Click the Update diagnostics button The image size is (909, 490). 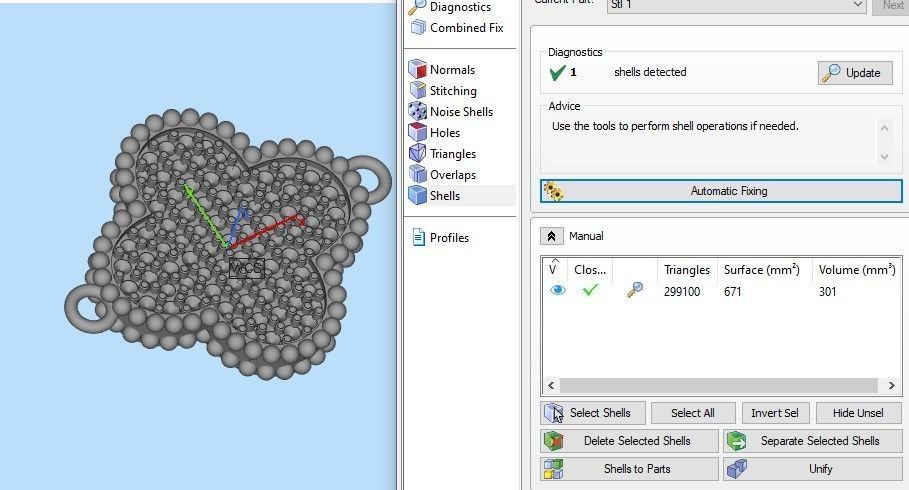(x=855, y=73)
